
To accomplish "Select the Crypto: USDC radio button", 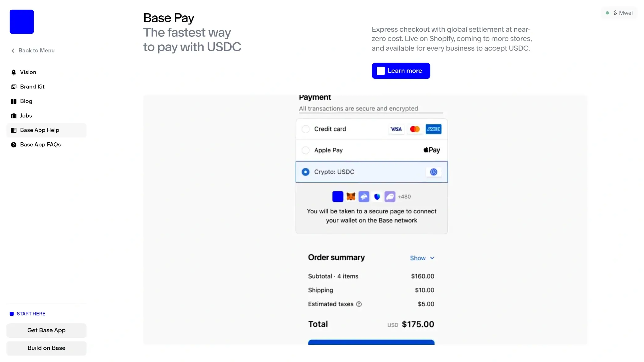I will click(x=305, y=172).
